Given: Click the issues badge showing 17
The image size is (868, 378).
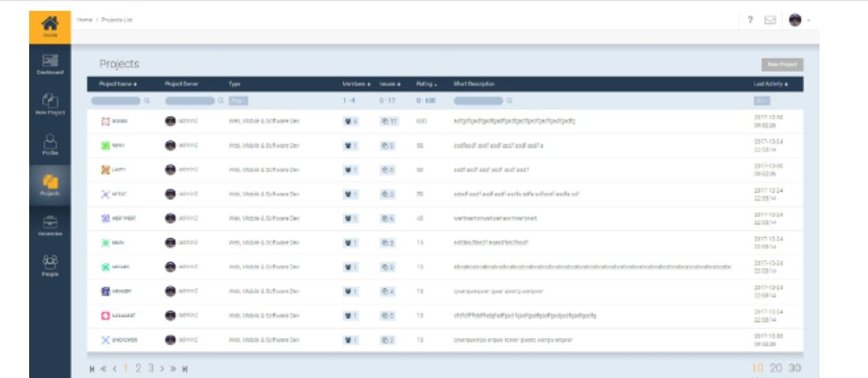Looking at the screenshot, I should click(x=389, y=121).
